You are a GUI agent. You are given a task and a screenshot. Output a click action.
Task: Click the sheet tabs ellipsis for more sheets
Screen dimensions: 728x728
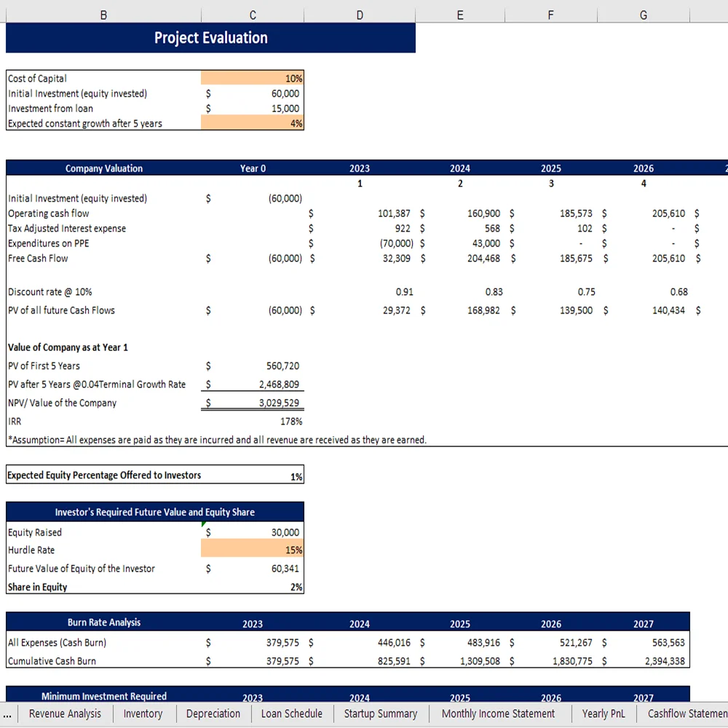(x=7, y=714)
